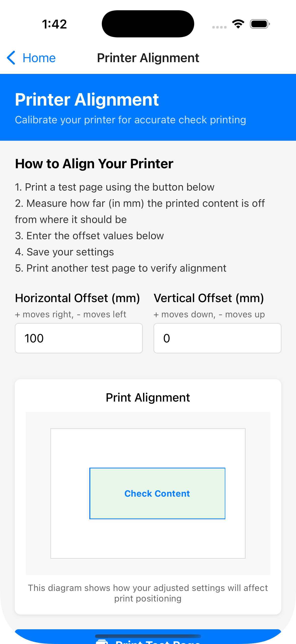Tap the Vertical Offset (mm) label
Image resolution: width=296 pixels, height=644 pixels.
[209, 298]
